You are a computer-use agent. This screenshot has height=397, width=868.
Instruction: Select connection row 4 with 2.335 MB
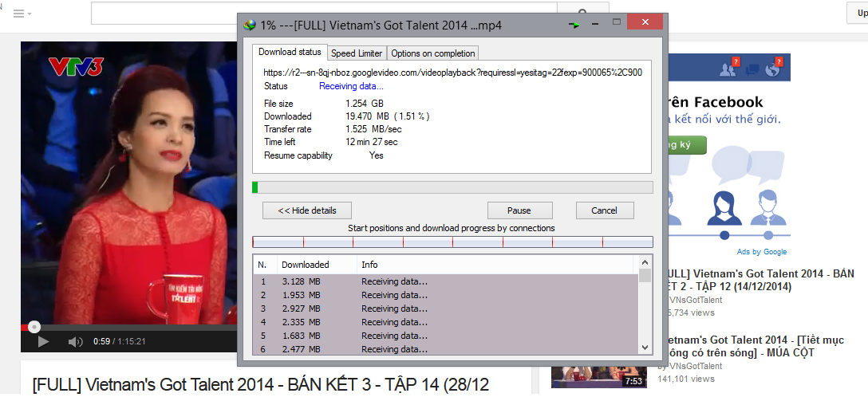pyautogui.click(x=446, y=322)
